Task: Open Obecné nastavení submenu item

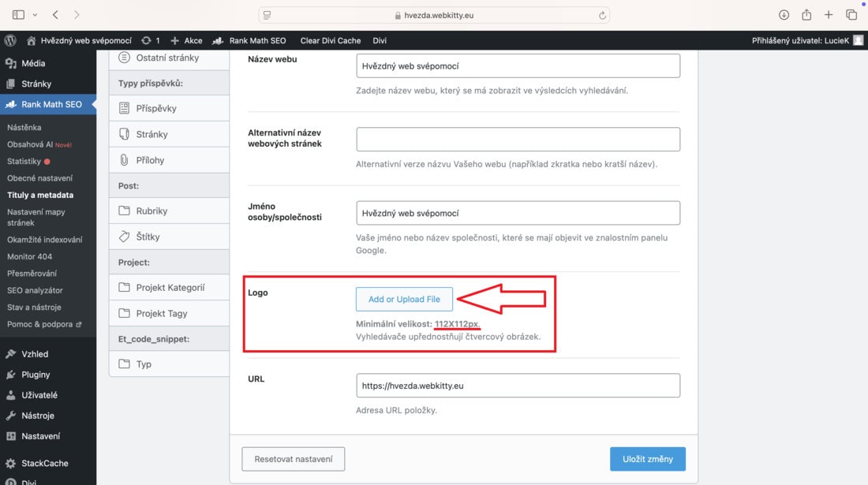Action: point(40,178)
